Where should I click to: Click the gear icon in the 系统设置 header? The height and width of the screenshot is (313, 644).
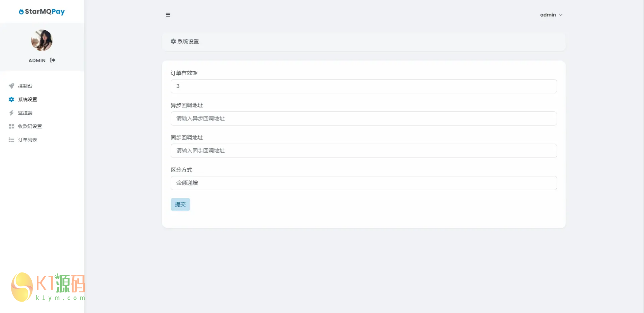pos(173,41)
